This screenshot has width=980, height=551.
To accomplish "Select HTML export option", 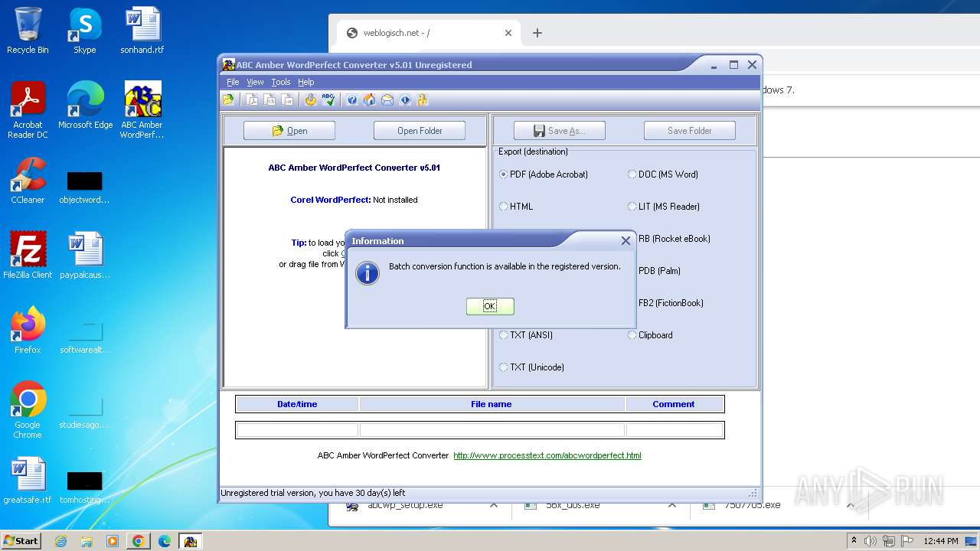I will click(516, 207).
